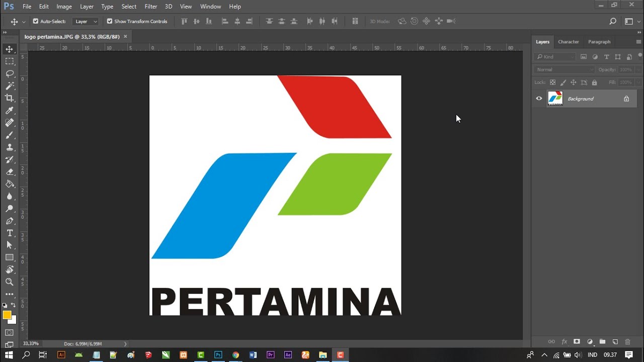Switch to the Paragraph tab
This screenshot has width=644, height=362.
(599, 42)
